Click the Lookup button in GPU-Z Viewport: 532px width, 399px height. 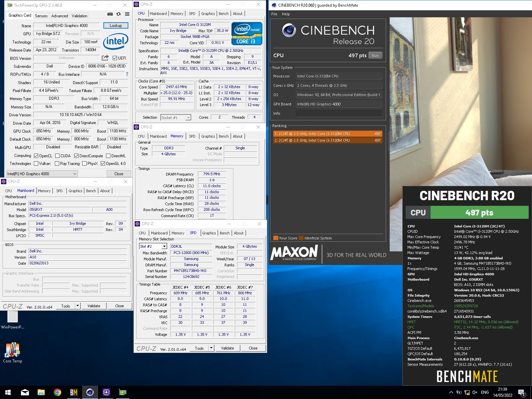116,25
